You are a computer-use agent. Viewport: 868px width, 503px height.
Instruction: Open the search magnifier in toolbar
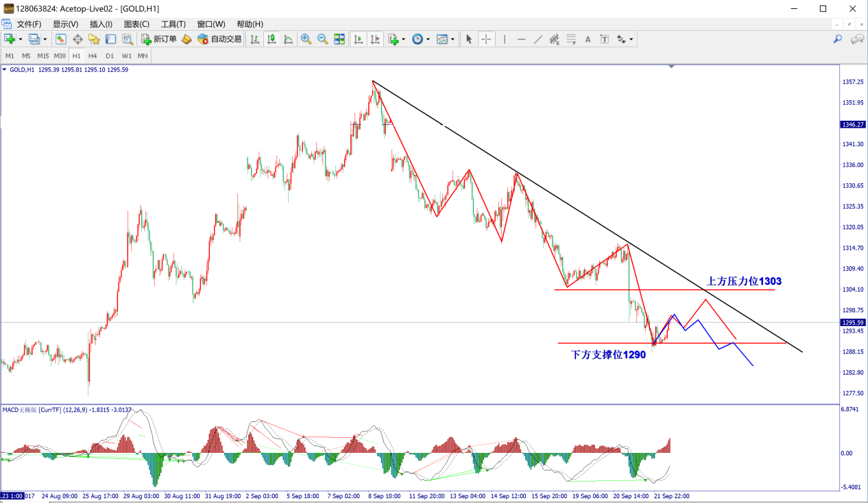point(838,39)
